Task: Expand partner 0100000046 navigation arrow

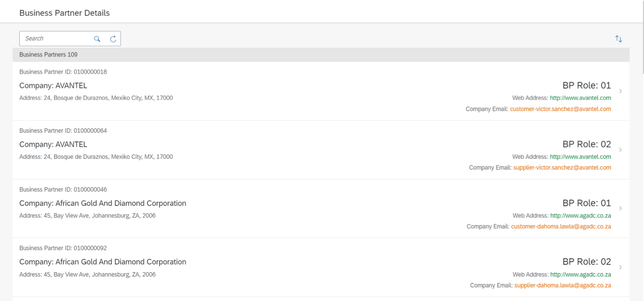Action: pos(621,208)
